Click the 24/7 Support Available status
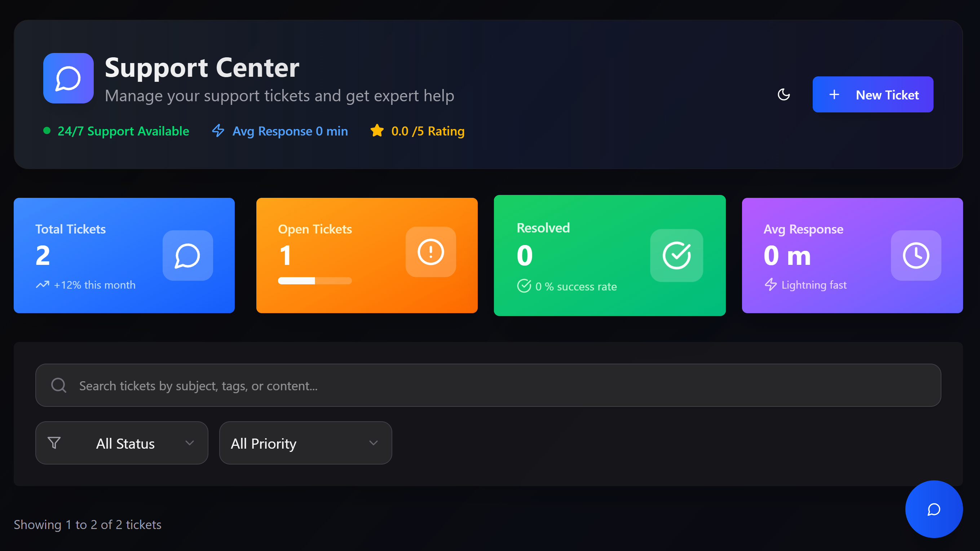Image resolution: width=980 pixels, height=551 pixels. 123,131
